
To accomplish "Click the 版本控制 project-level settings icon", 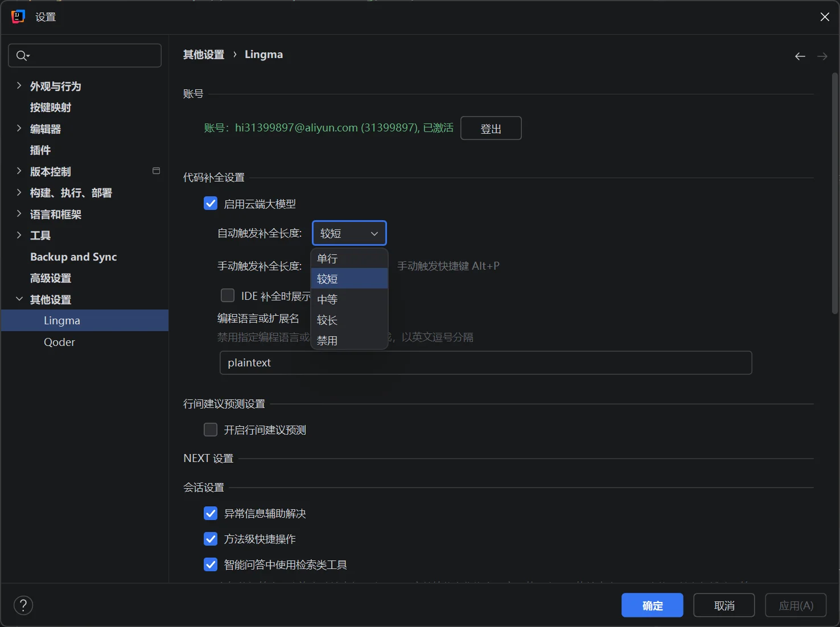I will click(156, 171).
